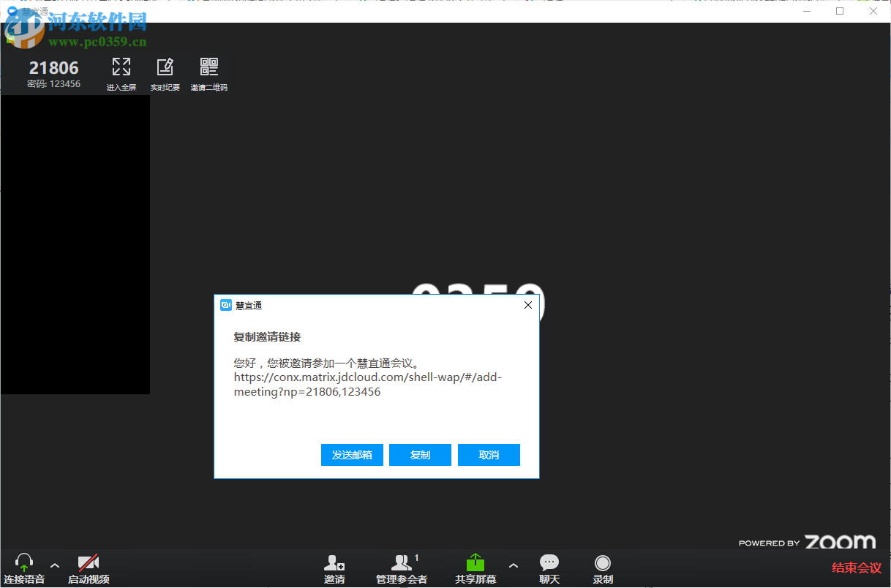The width and height of the screenshot is (891, 588).
Task: Click the 共享屏幕 share screen icon
Action: (x=475, y=568)
